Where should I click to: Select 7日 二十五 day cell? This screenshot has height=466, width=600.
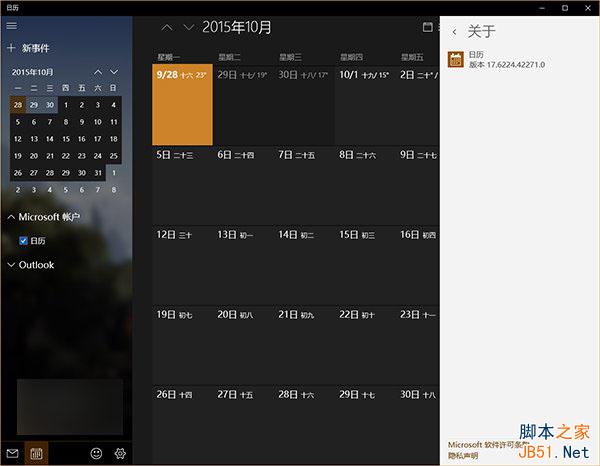(x=304, y=186)
